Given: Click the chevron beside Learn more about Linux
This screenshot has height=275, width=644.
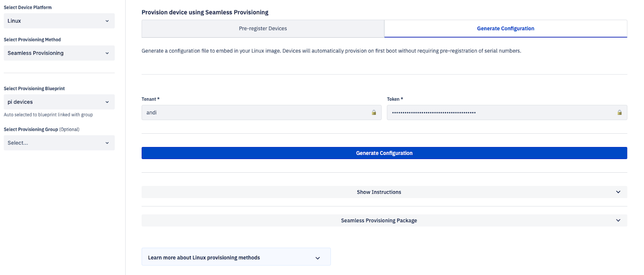Looking at the screenshot, I should point(318,258).
